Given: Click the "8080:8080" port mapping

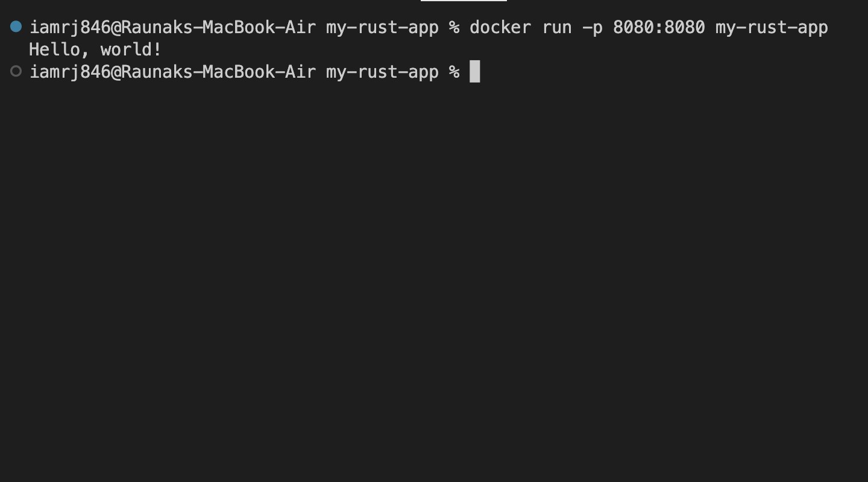Looking at the screenshot, I should click(659, 28).
